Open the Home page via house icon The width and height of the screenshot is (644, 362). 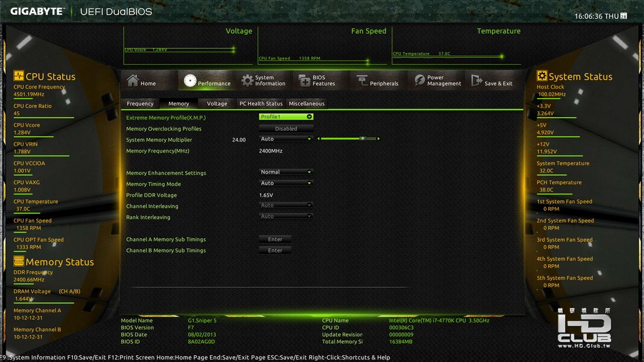(x=133, y=80)
